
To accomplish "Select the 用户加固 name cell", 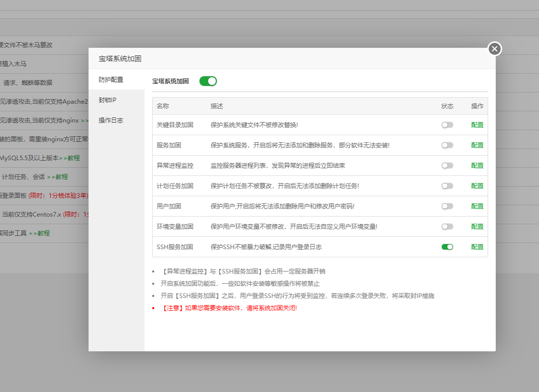I will (169, 206).
